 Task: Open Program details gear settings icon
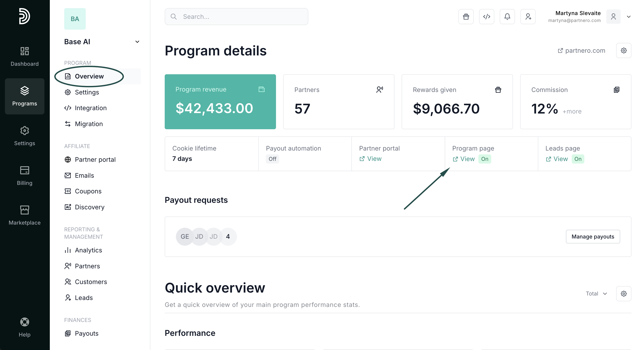coord(624,50)
